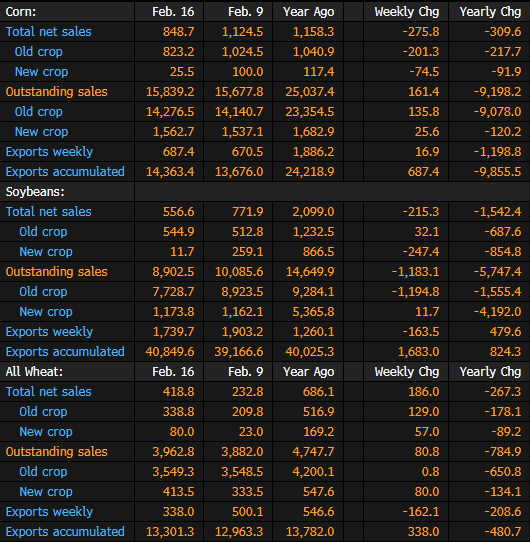Click Corn Year Ago column header

tap(309, 12)
